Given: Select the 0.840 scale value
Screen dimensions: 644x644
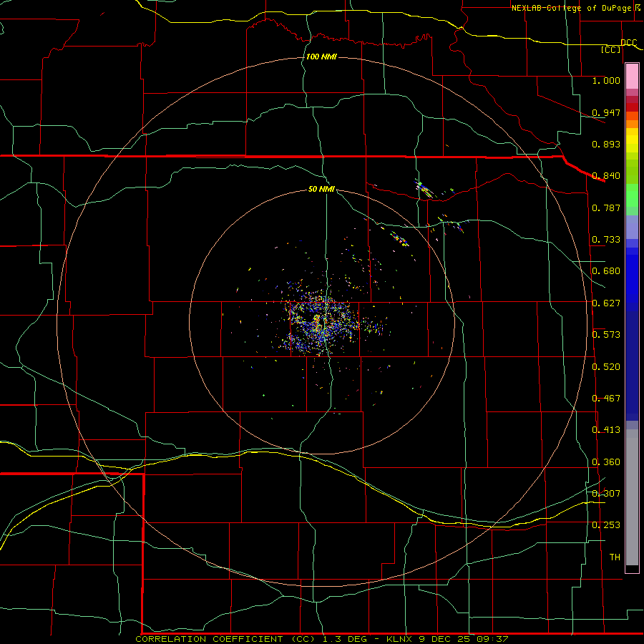Looking at the screenshot, I should click(606, 176).
